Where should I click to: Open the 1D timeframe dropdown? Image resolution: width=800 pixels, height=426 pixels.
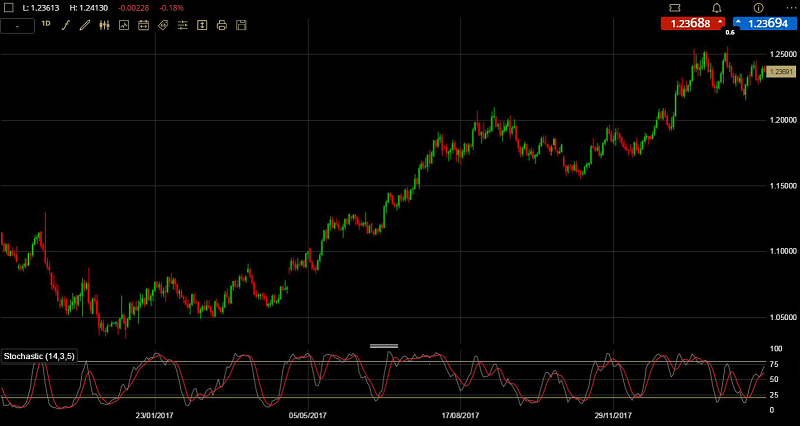coord(45,23)
